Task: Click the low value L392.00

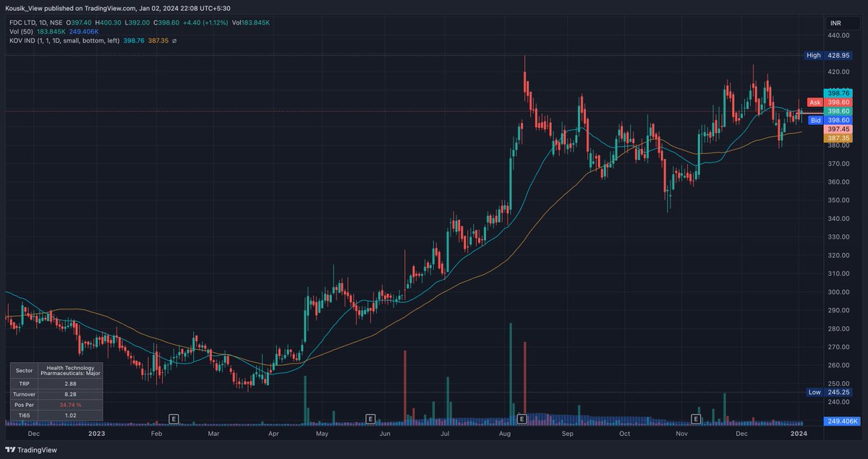Action: coord(137,23)
